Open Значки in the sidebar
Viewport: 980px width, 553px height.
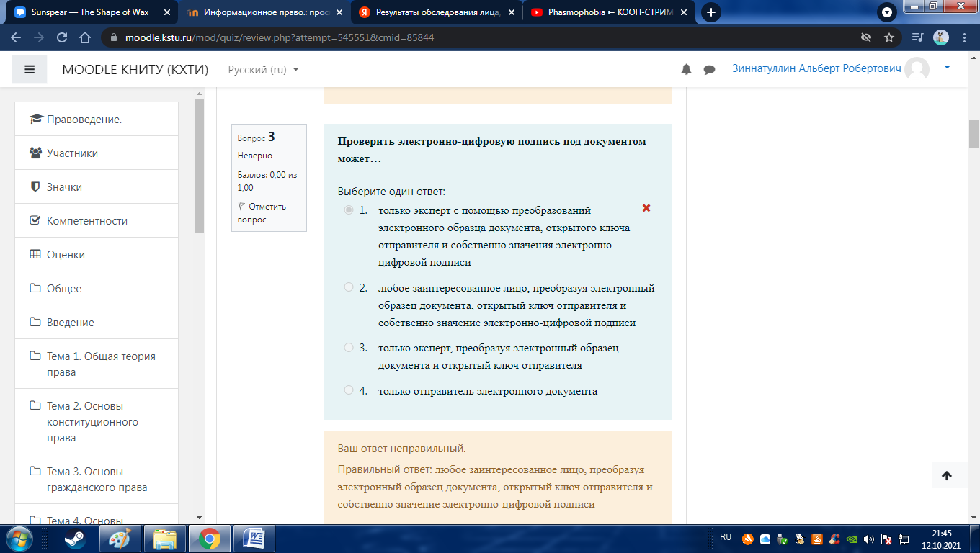point(97,187)
